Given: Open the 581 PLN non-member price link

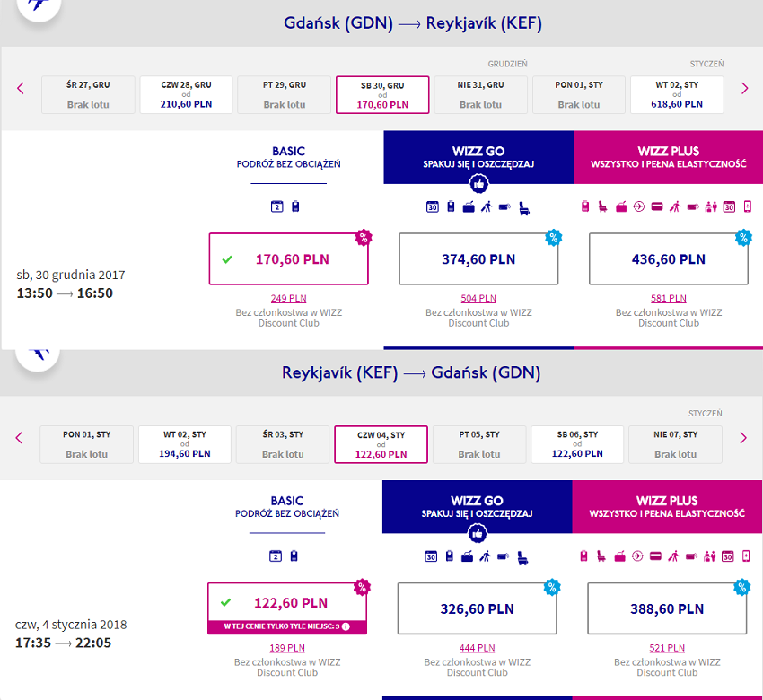Looking at the screenshot, I should (x=669, y=298).
